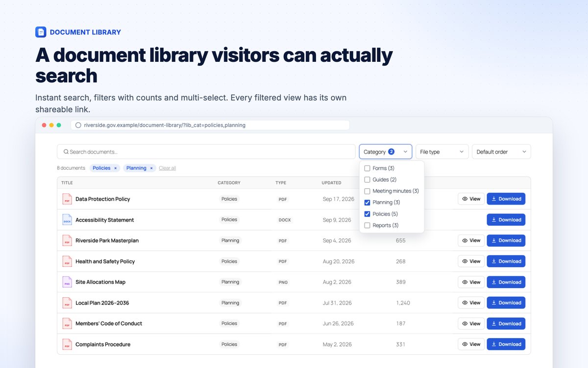Screen dimensions: 588x368
Task: Download the Data Protection Policy
Action: (506, 199)
